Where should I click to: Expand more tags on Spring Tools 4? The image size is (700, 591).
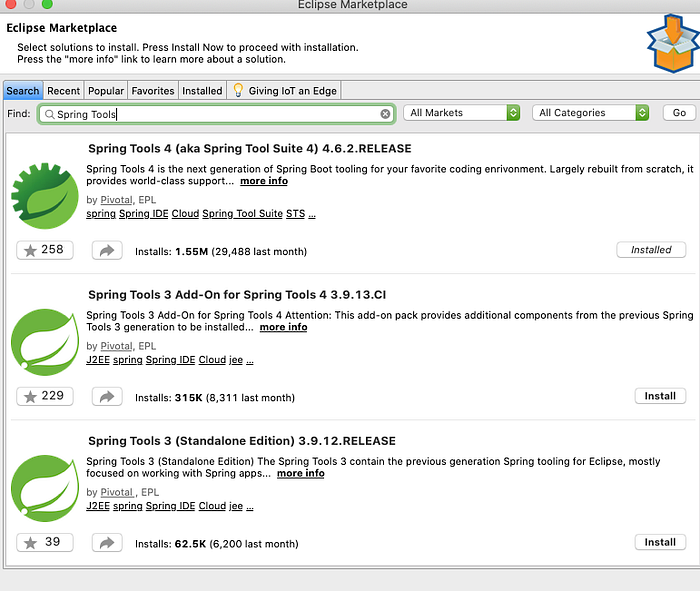(312, 214)
